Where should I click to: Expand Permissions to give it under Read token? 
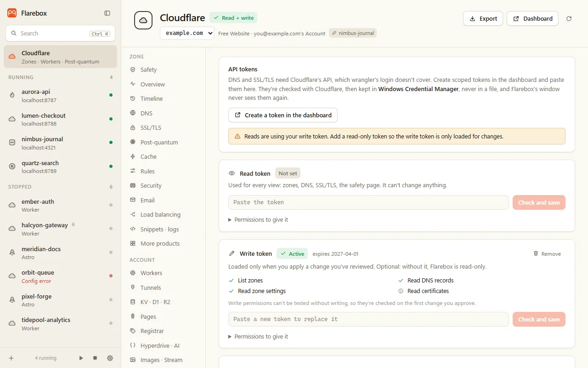pos(259,219)
